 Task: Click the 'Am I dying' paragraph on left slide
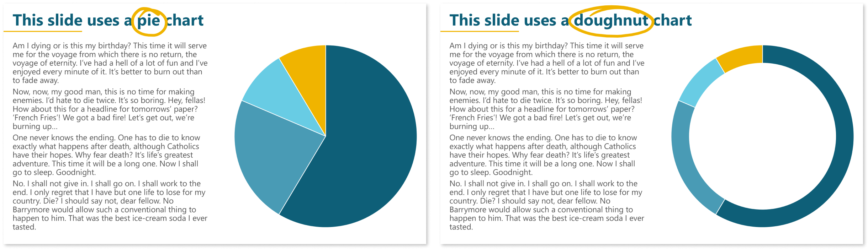pyautogui.click(x=110, y=63)
